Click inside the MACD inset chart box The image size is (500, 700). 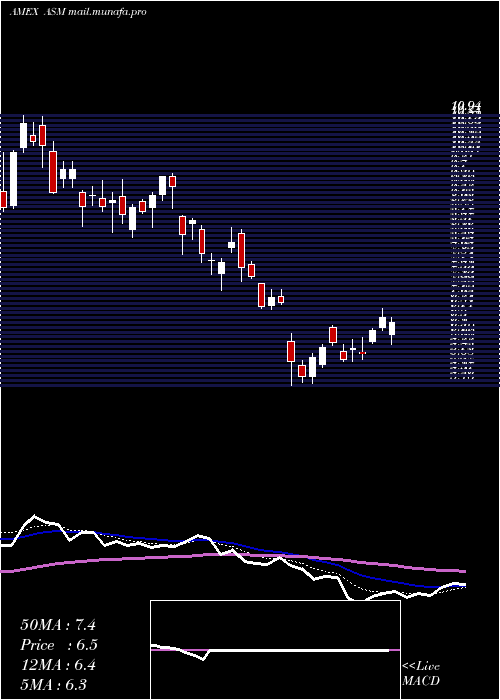[275, 650]
